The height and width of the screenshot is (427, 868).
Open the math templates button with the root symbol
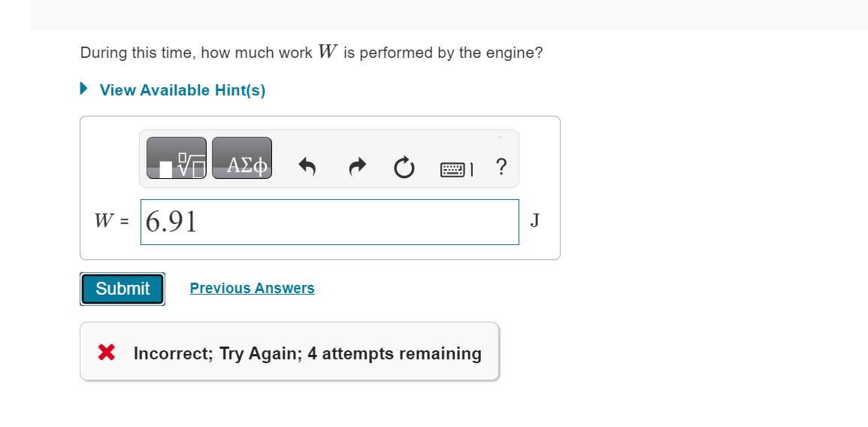pyautogui.click(x=177, y=158)
